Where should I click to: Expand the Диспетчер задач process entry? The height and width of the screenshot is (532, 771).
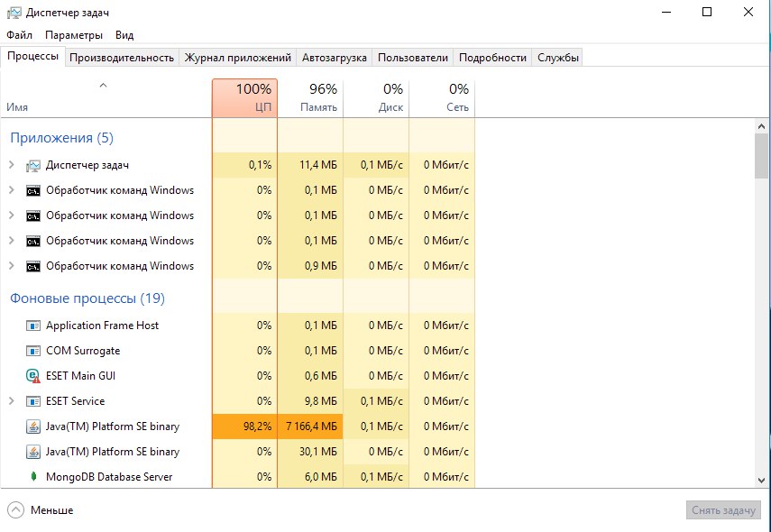point(11,165)
